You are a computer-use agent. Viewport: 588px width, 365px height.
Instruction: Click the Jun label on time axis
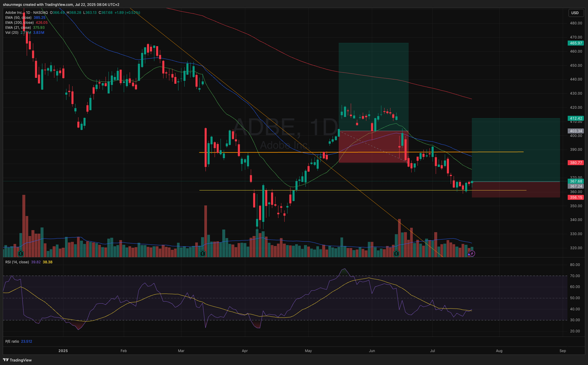click(x=372, y=351)
